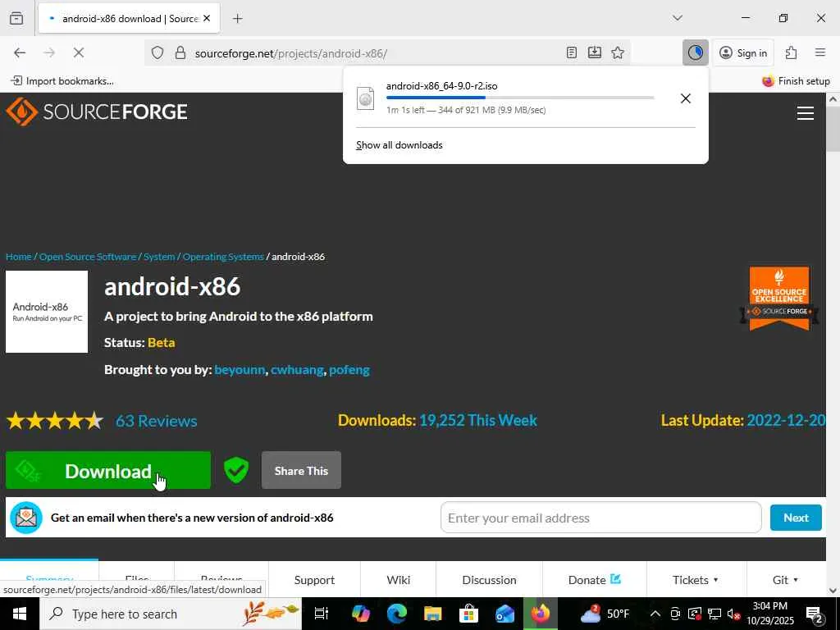This screenshot has height=630, width=840.
Task: Click the muted volume tray icon
Action: 733,614
